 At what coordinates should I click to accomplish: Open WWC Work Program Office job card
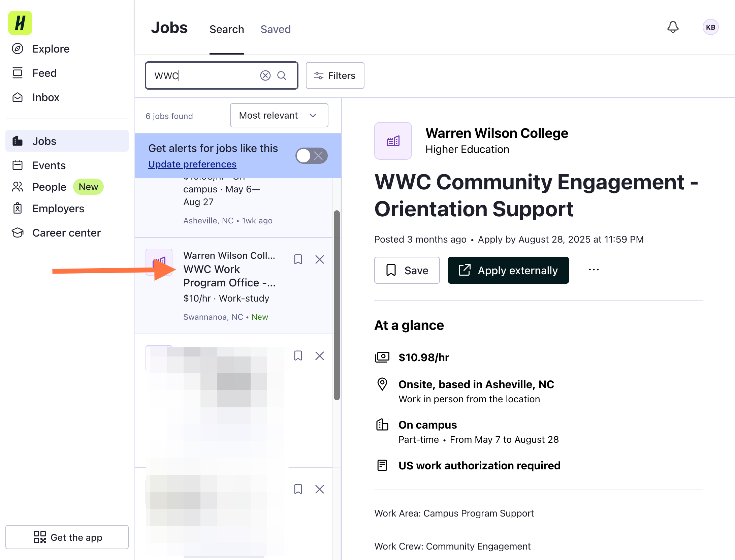(x=233, y=286)
